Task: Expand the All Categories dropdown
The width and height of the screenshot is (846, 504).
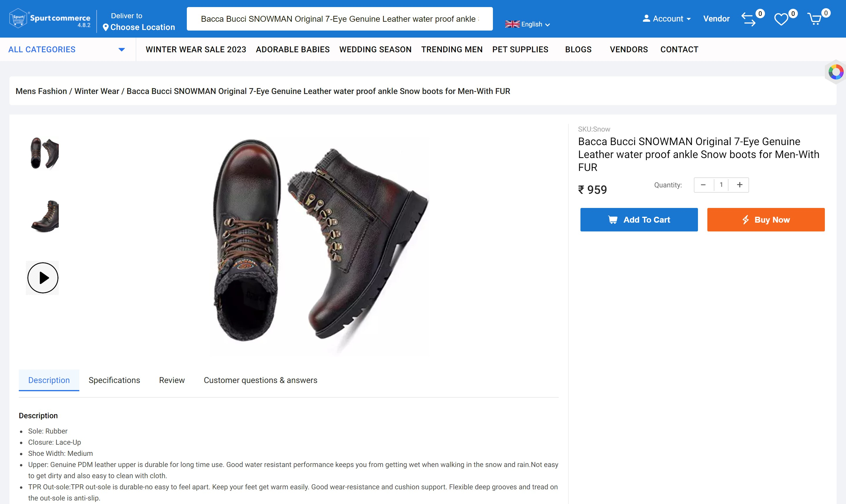Action: click(x=67, y=50)
